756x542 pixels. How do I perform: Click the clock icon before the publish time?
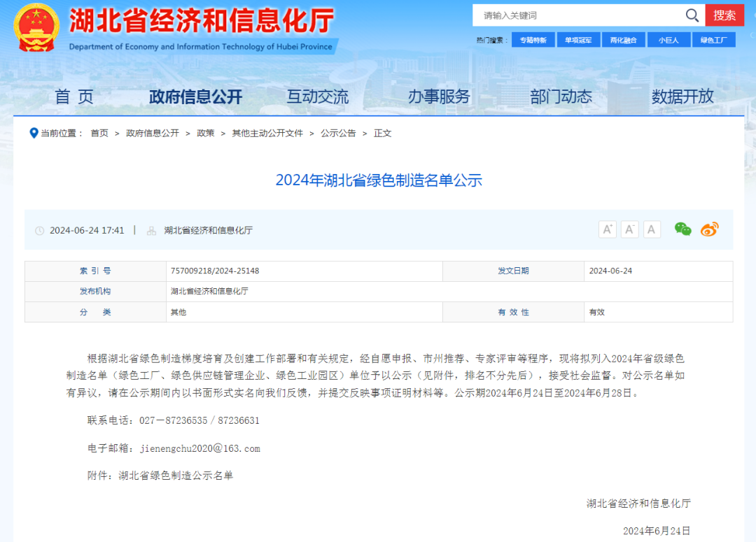point(40,229)
